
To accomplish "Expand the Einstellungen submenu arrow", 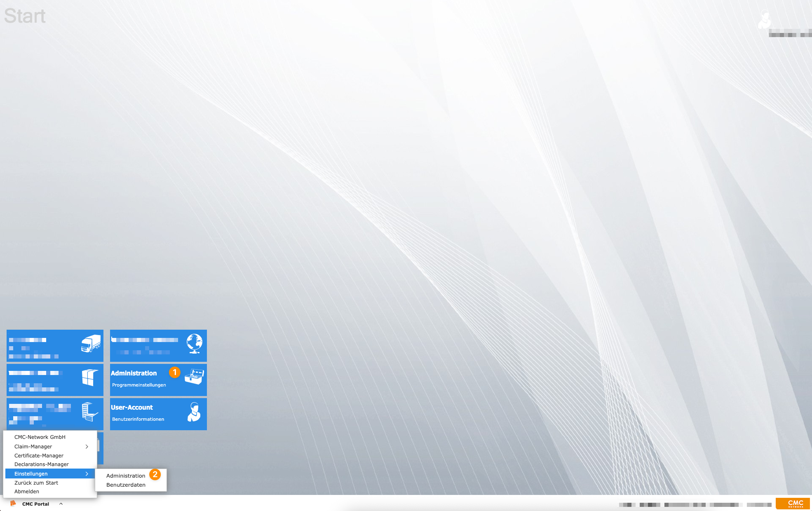I will tap(87, 473).
